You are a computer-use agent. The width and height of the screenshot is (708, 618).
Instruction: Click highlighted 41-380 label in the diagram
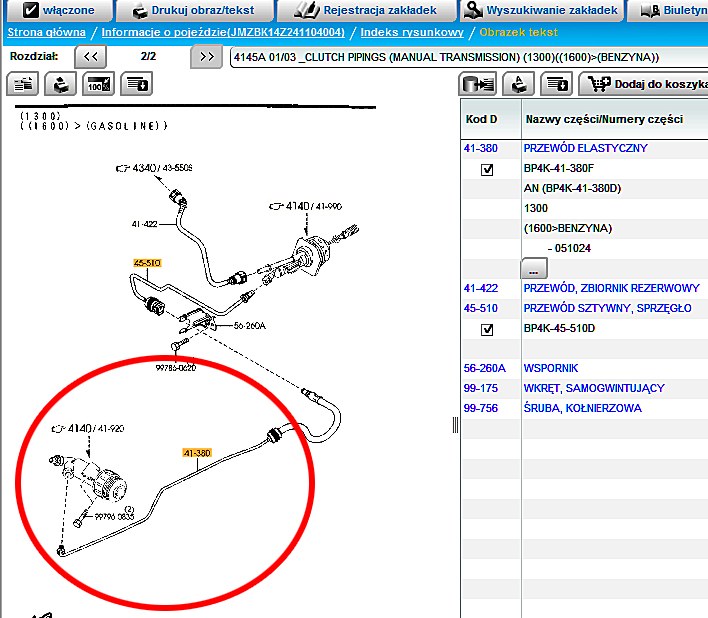tap(197, 453)
